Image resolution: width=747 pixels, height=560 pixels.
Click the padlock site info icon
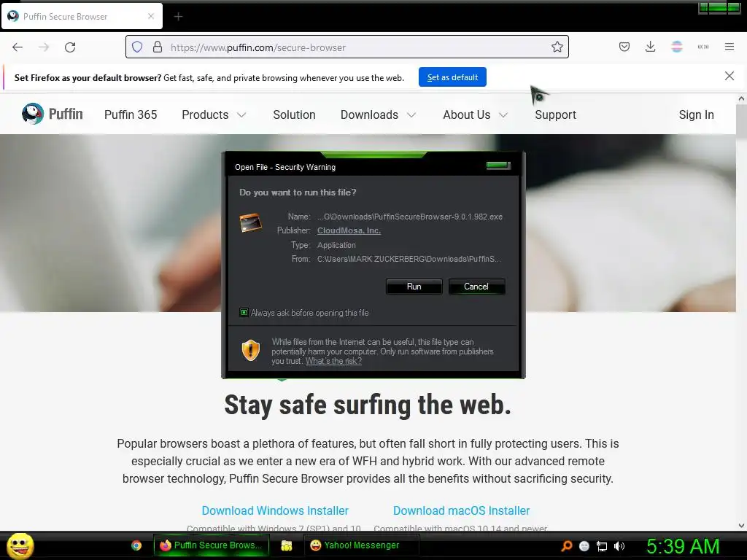158,47
